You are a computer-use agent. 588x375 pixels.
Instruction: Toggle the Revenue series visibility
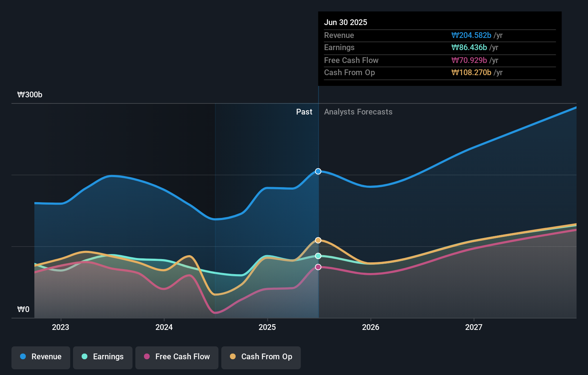pos(40,357)
